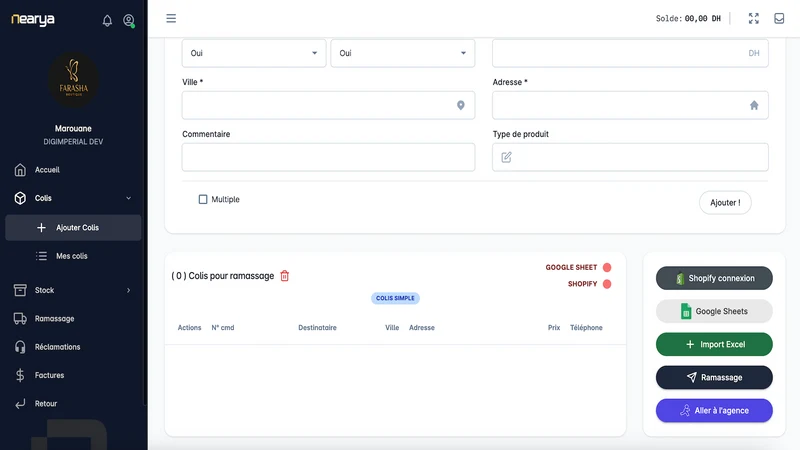This screenshot has width=800, height=450.
Task: Click the Shopify red status dot
Action: point(607,284)
